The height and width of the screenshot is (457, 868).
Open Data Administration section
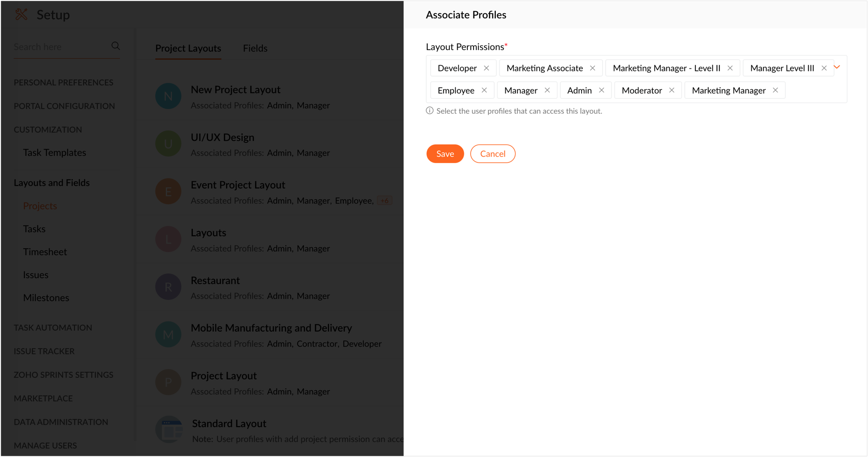[61, 422]
